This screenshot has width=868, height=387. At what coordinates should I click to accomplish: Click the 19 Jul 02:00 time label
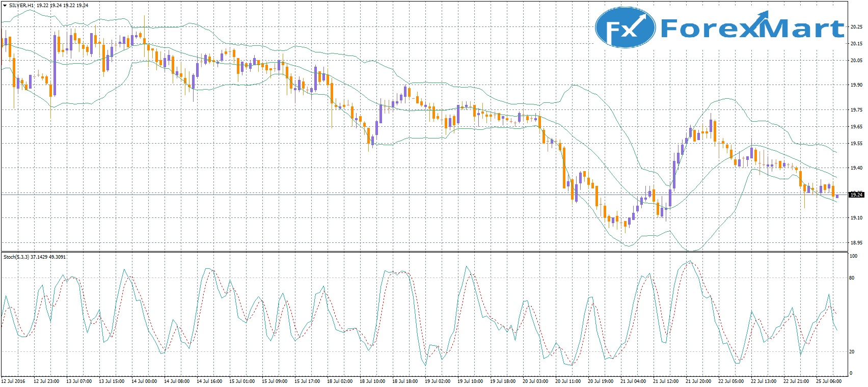pyautogui.click(x=438, y=381)
